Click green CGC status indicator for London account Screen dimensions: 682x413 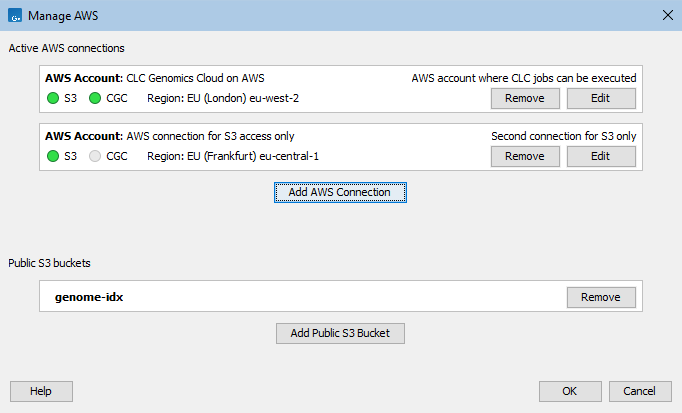tap(95, 98)
